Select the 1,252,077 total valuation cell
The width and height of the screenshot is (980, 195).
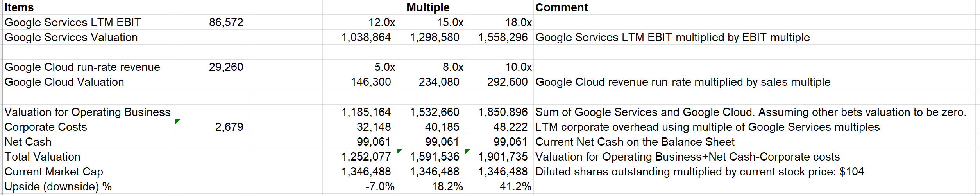[359, 157]
